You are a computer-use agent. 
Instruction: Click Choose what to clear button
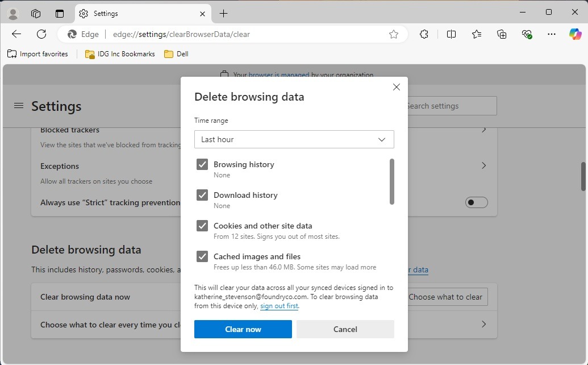click(x=447, y=297)
